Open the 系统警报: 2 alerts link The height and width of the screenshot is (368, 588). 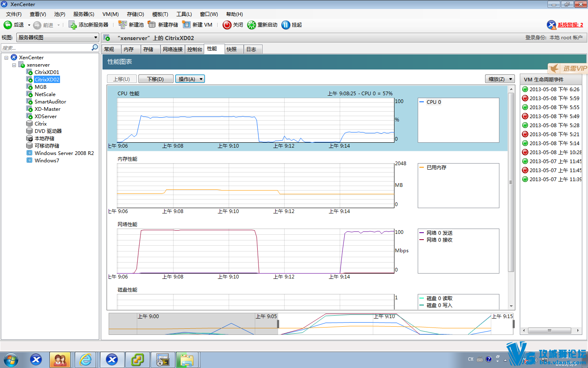pyautogui.click(x=570, y=25)
